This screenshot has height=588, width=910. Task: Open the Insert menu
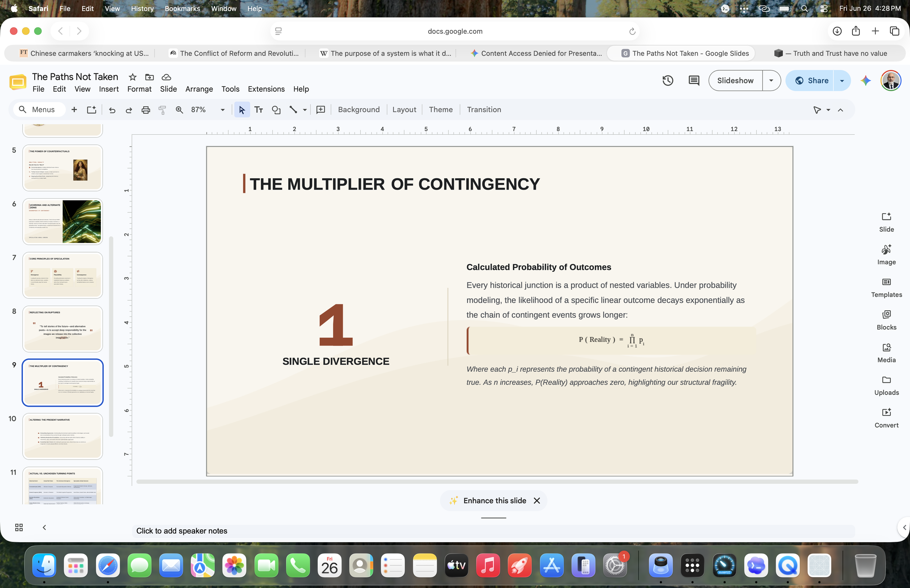[x=109, y=89]
